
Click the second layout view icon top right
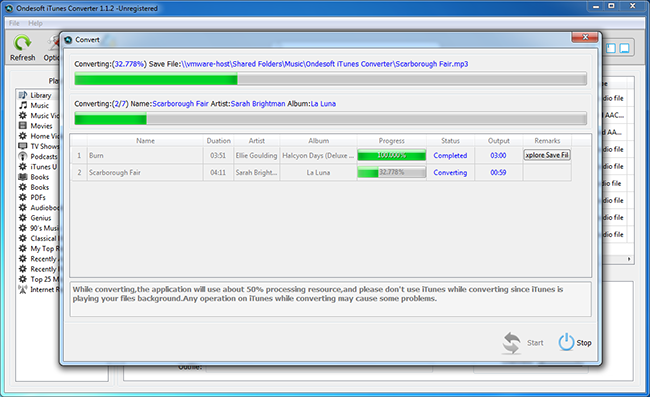tap(624, 48)
